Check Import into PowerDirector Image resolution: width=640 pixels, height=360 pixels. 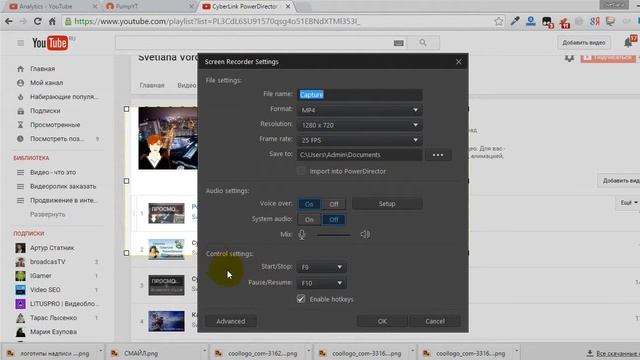[301, 171]
